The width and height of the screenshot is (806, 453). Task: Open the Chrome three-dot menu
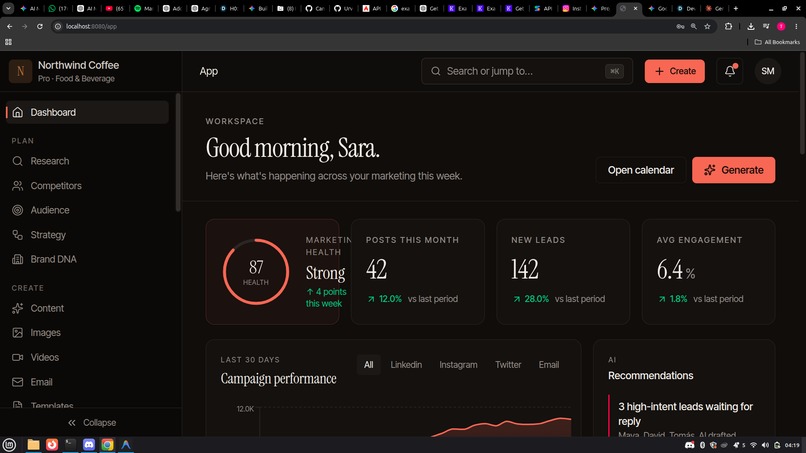pos(796,26)
